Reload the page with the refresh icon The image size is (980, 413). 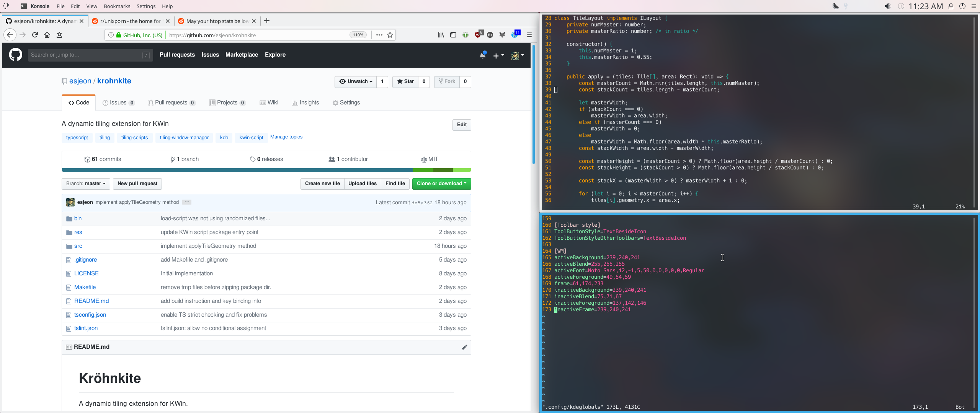[x=35, y=35]
